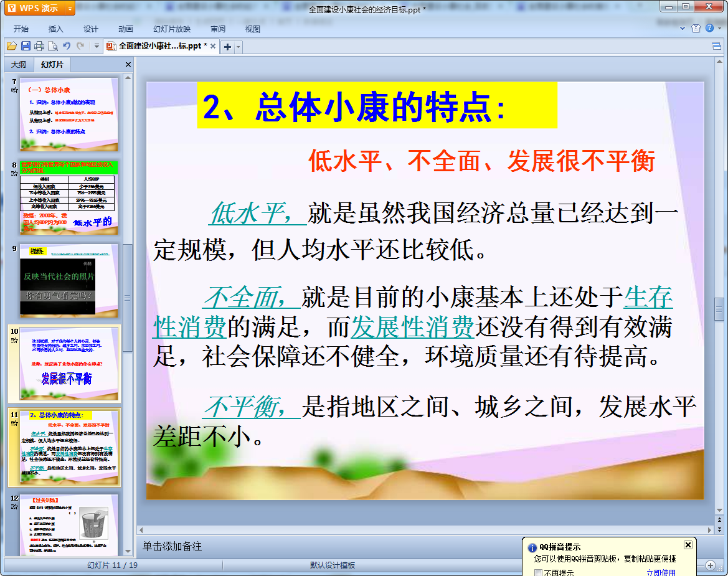The width and height of the screenshot is (728, 576).
Task: Click the 立即使用 link
Action: click(661, 573)
